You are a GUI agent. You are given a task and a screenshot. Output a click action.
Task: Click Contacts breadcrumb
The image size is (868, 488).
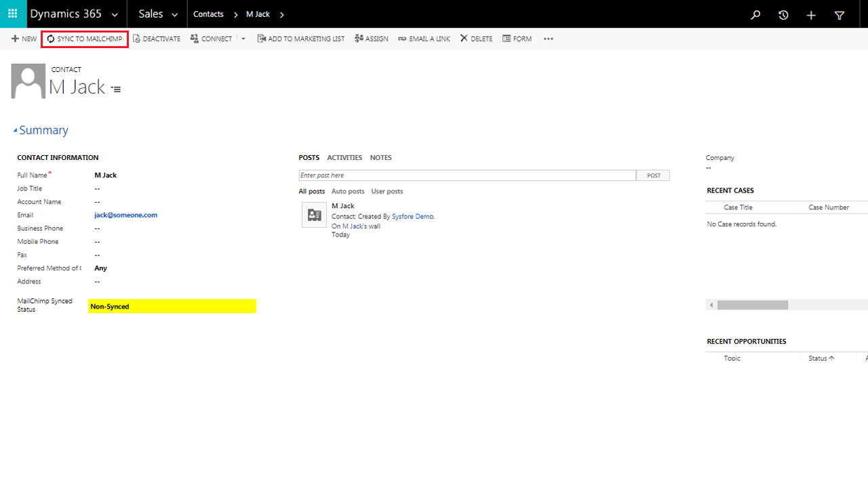click(208, 14)
